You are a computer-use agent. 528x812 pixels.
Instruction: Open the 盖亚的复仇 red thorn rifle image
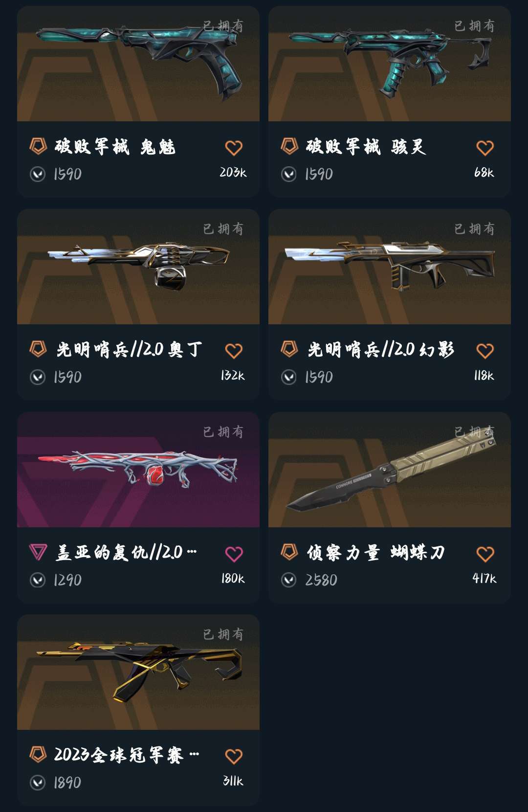tap(138, 470)
